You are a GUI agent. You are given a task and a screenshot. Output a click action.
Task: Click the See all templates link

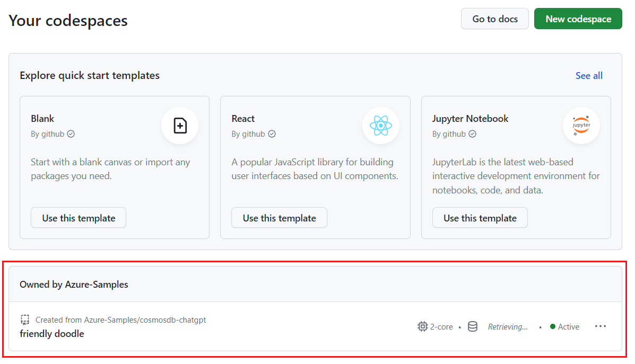point(589,76)
